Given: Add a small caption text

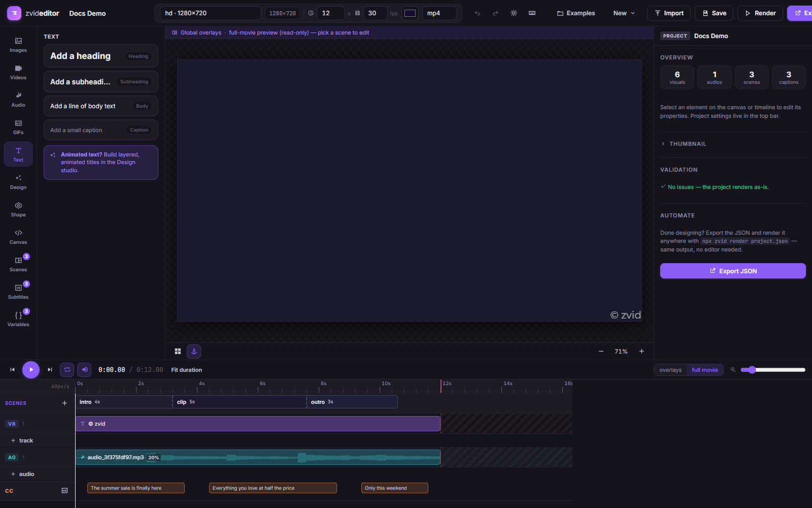Looking at the screenshot, I should (x=101, y=130).
